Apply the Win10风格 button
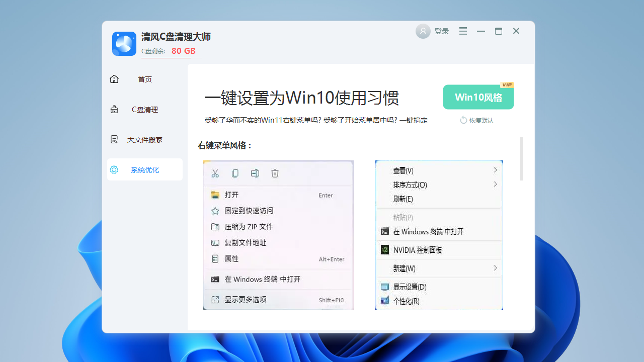644x362 pixels. [478, 97]
